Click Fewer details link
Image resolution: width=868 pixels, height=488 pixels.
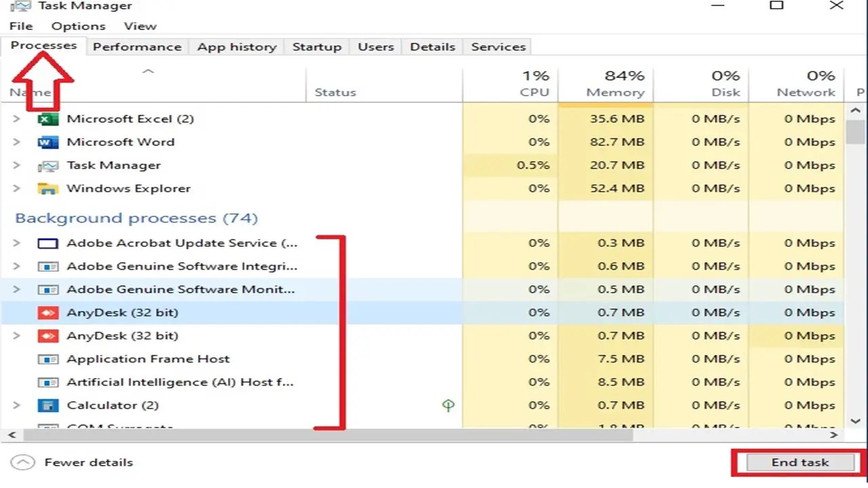89,462
